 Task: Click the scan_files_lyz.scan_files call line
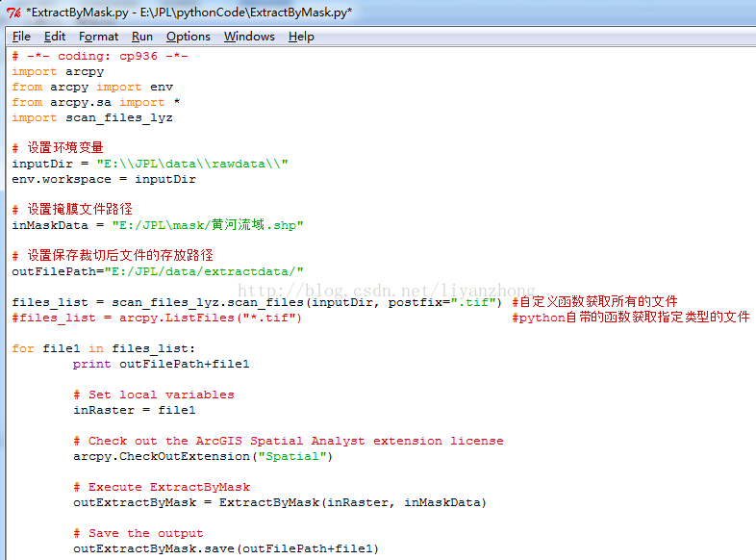point(257,302)
